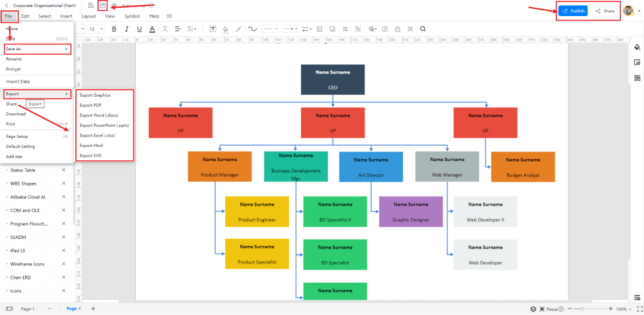Close the SSADM library
Viewport: 644px width, 315px height.
(64, 237)
